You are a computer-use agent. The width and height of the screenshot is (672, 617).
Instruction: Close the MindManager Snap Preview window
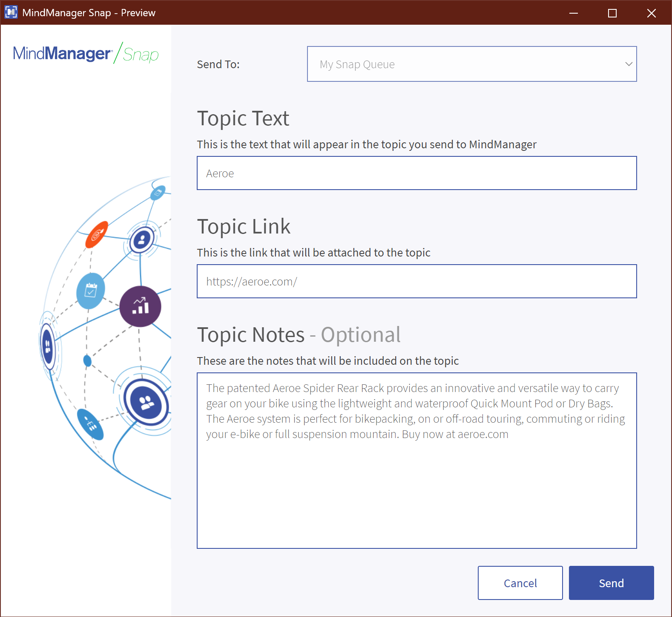tap(651, 13)
